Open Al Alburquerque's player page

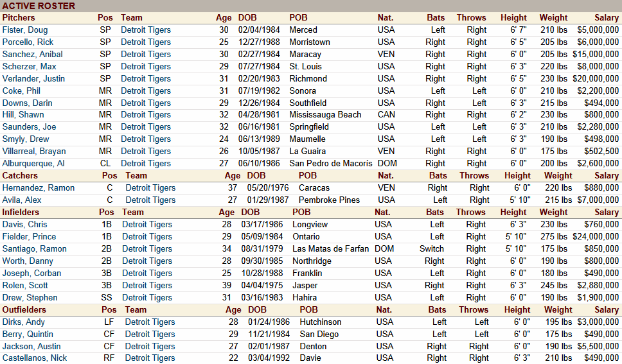[x=33, y=163]
